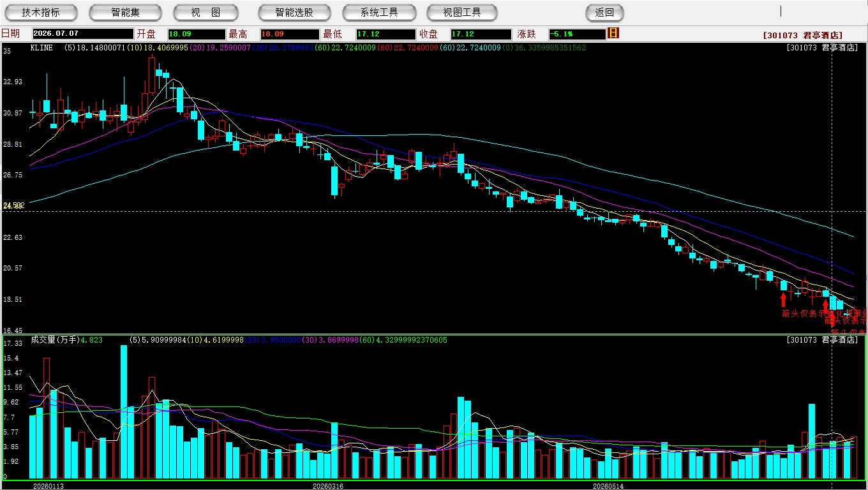Click the blue (30)20.2789993 MA value
Viewport: 868px width, 490px height.
(x=283, y=48)
